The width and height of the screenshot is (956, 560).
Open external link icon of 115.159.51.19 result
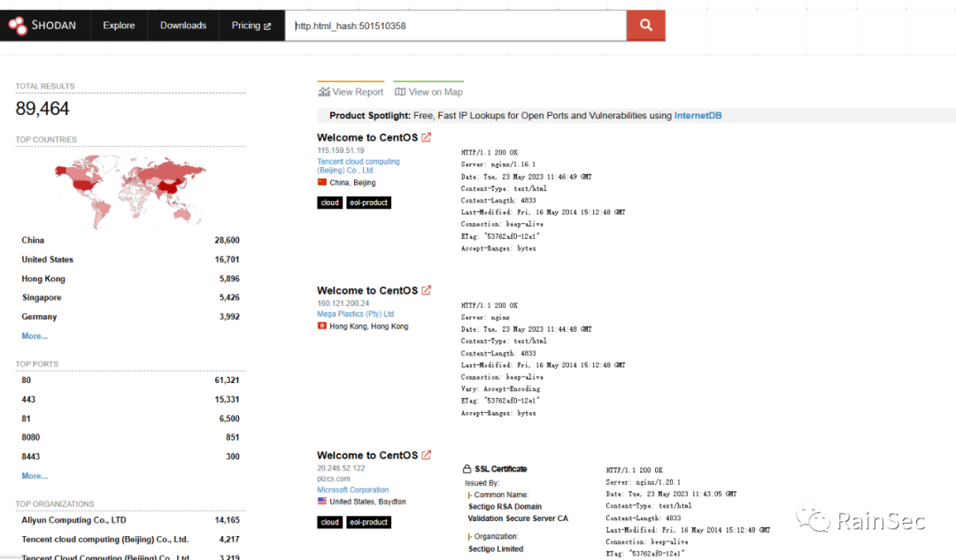(426, 138)
